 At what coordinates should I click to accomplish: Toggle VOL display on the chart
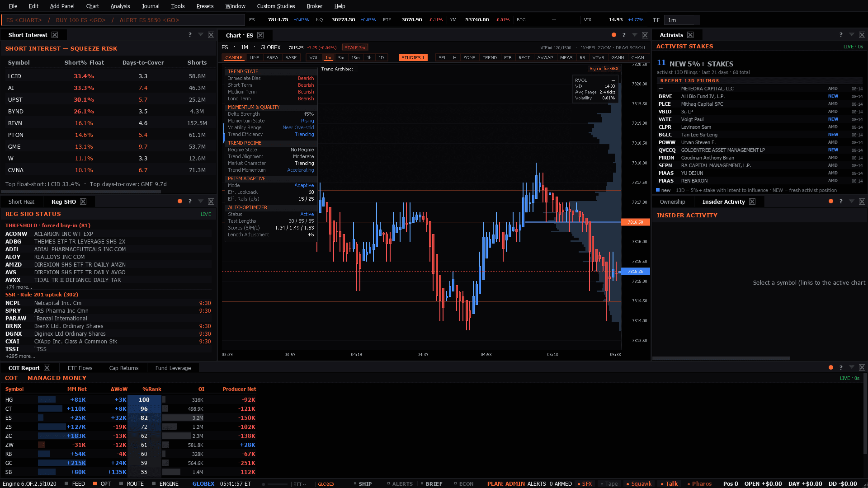pos(314,58)
